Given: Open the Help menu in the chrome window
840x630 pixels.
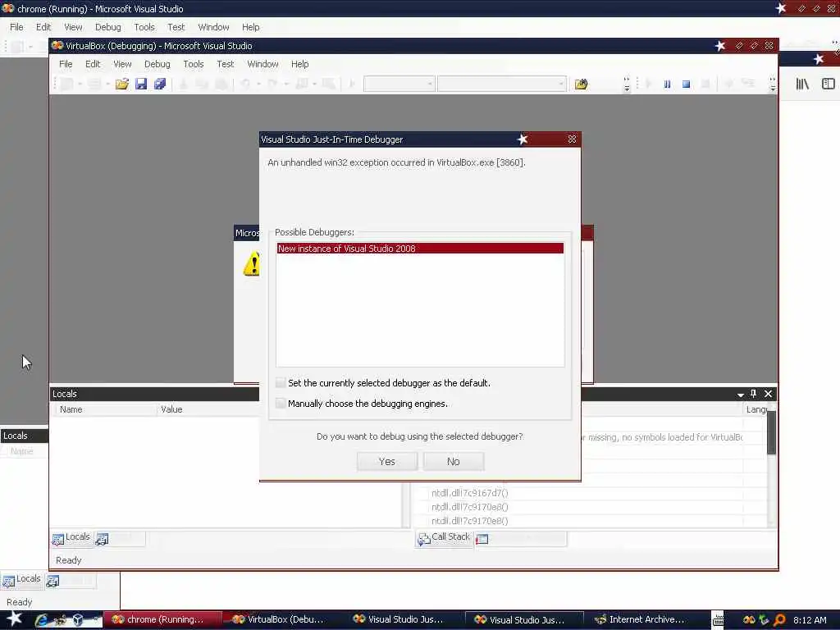Looking at the screenshot, I should pos(251,27).
